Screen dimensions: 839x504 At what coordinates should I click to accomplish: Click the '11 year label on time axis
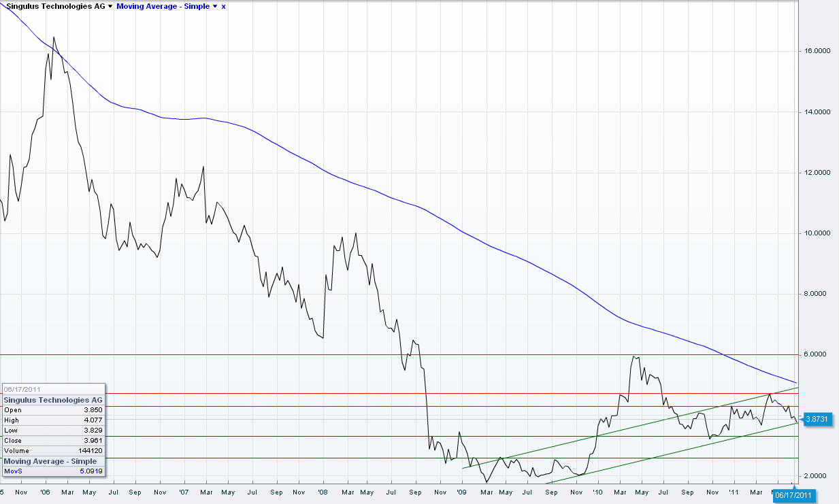734,491
